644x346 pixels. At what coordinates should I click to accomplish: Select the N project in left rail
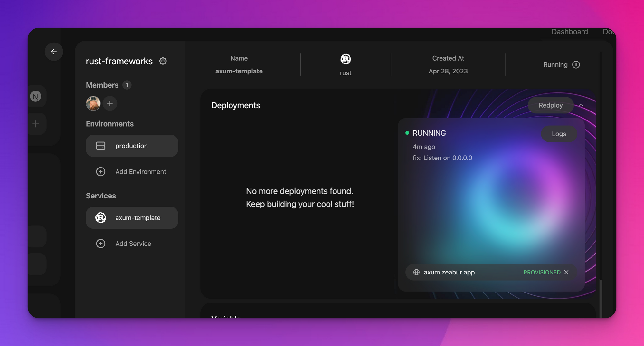click(35, 96)
